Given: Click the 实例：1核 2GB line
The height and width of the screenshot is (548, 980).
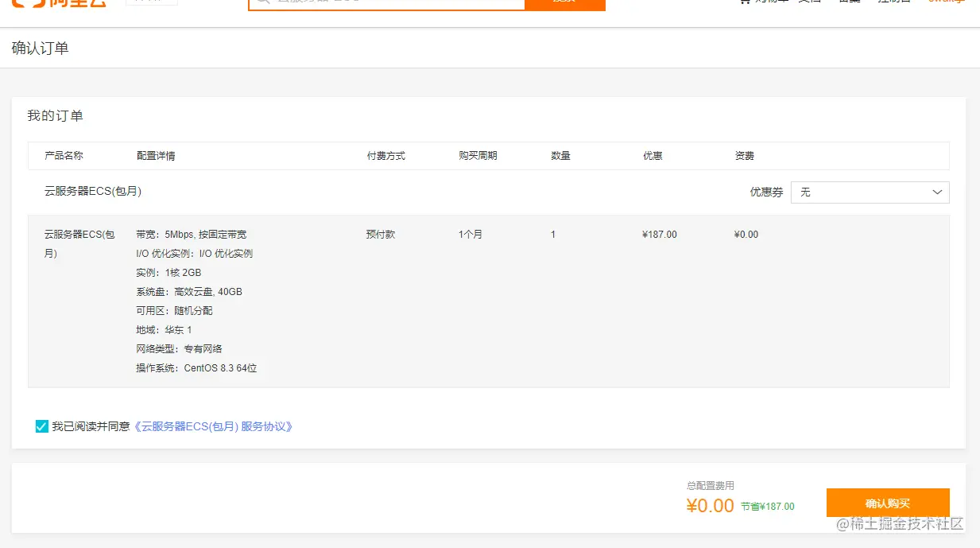Looking at the screenshot, I should (168, 273).
